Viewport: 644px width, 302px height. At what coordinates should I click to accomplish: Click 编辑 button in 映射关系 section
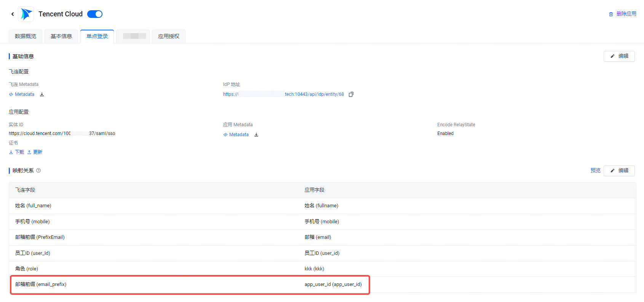(x=619, y=171)
